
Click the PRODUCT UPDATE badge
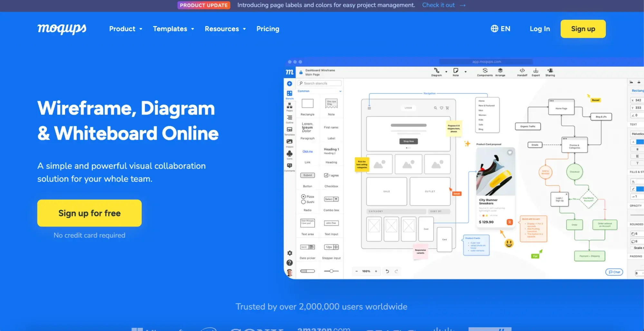point(204,5)
